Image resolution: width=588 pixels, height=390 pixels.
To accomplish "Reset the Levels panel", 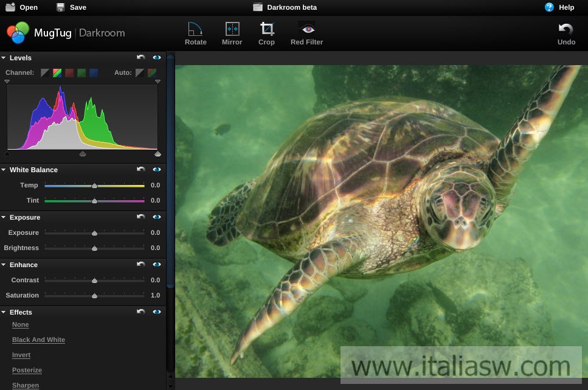I will [140, 57].
